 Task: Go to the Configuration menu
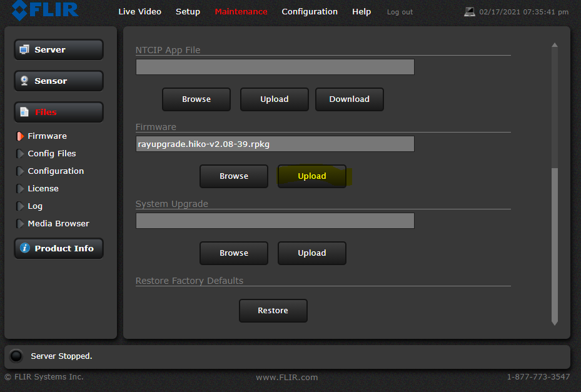pyautogui.click(x=309, y=12)
